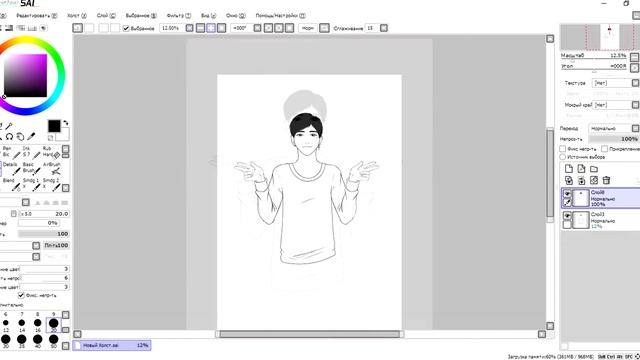640x360 pixels.
Task: Pick the magic wand tool
Action: pos(9,126)
